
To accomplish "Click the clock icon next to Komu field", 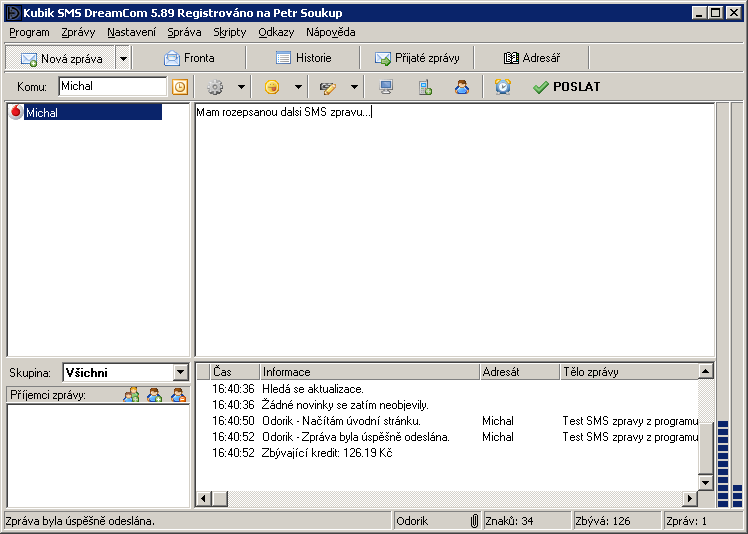I will click(180, 87).
